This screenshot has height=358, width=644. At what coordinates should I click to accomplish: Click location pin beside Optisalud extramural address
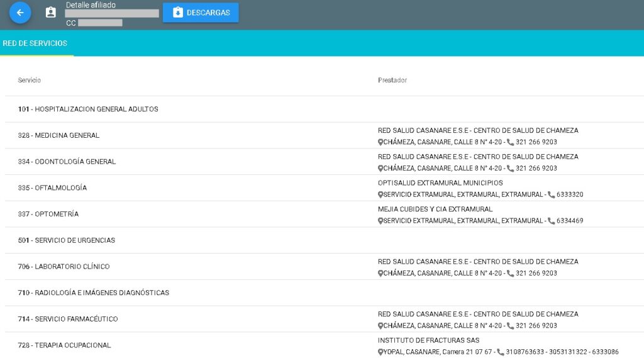point(380,195)
